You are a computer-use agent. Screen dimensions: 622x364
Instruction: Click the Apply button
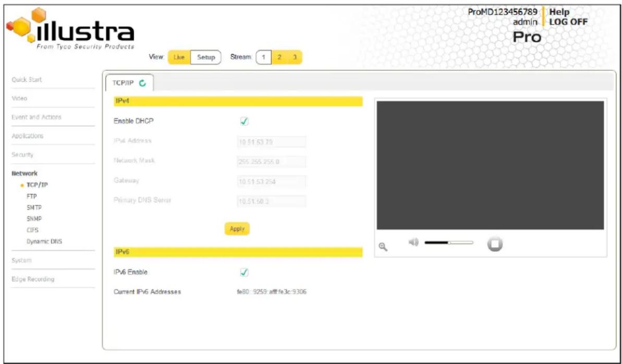tap(237, 228)
